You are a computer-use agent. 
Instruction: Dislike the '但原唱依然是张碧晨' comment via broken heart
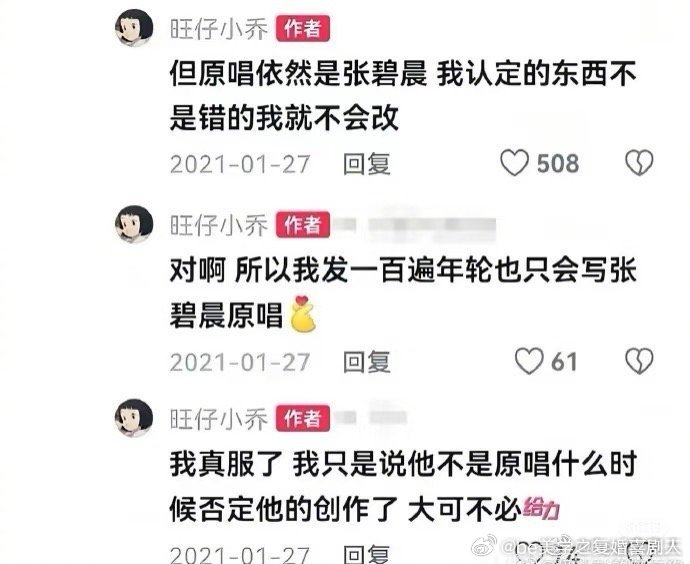(639, 163)
